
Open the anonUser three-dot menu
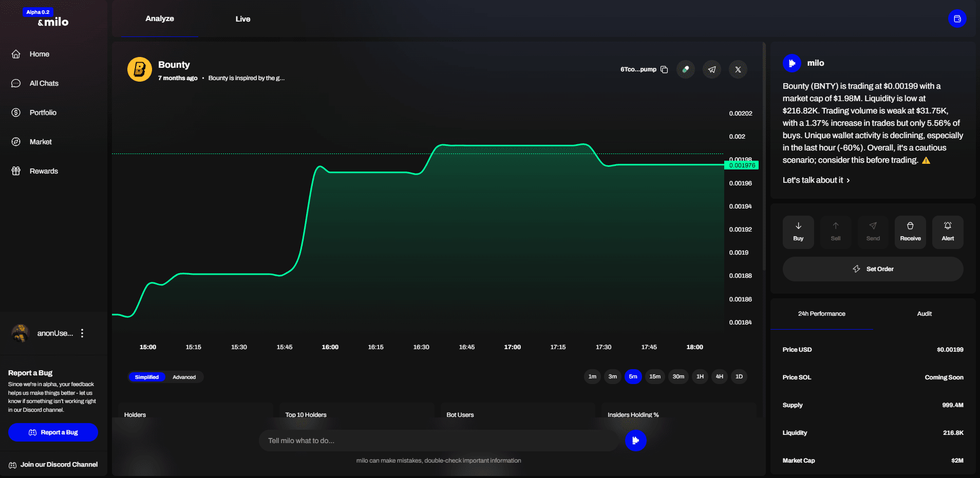82,333
